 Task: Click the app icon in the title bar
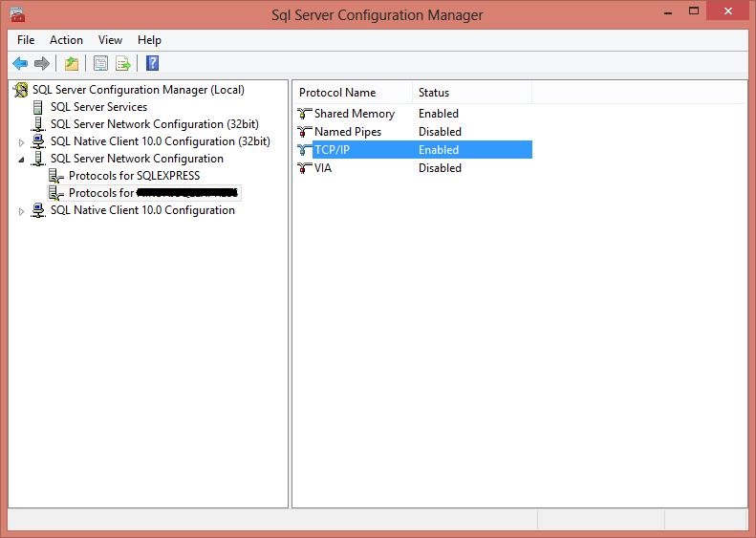point(17,15)
